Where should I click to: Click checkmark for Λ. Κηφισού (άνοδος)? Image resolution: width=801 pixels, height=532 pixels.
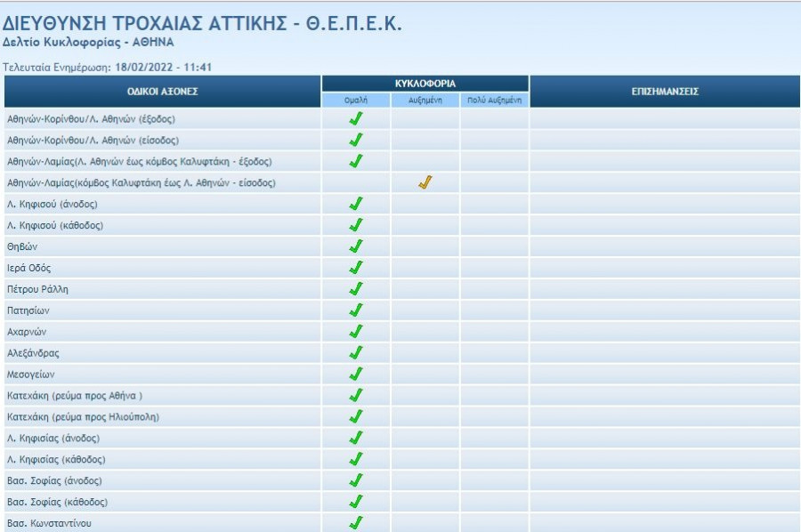(x=356, y=204)
